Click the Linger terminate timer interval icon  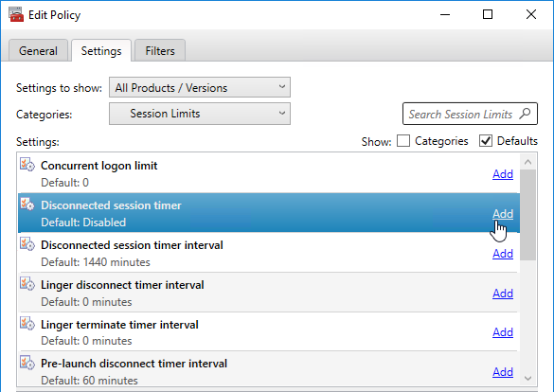click(27, 324)
